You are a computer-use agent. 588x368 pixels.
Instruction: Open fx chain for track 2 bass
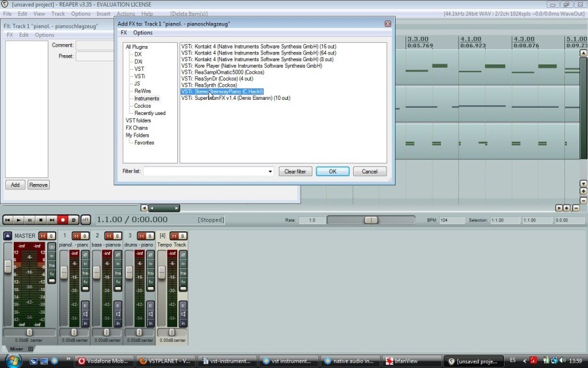coord(117,282)
